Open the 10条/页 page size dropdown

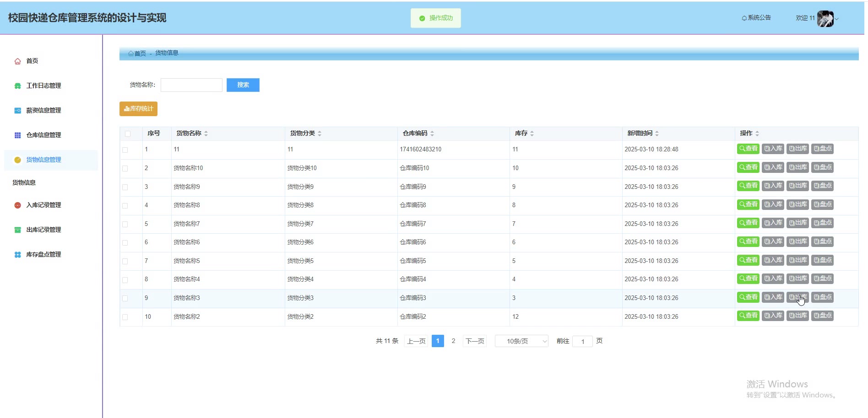point(521,341)
